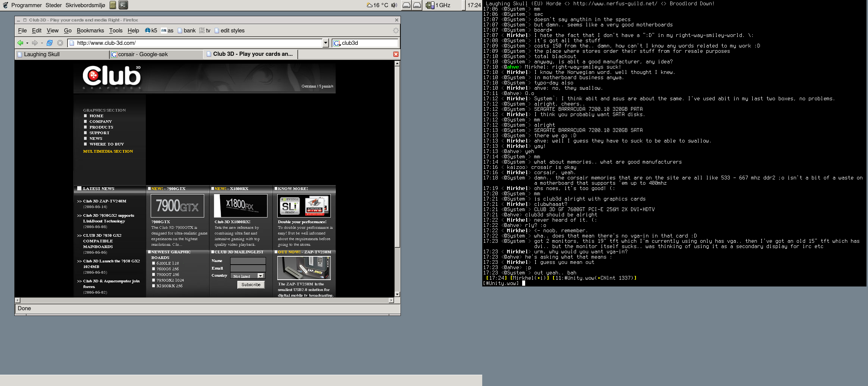
Task: Click the Stop loading icon
Action: 60,43
